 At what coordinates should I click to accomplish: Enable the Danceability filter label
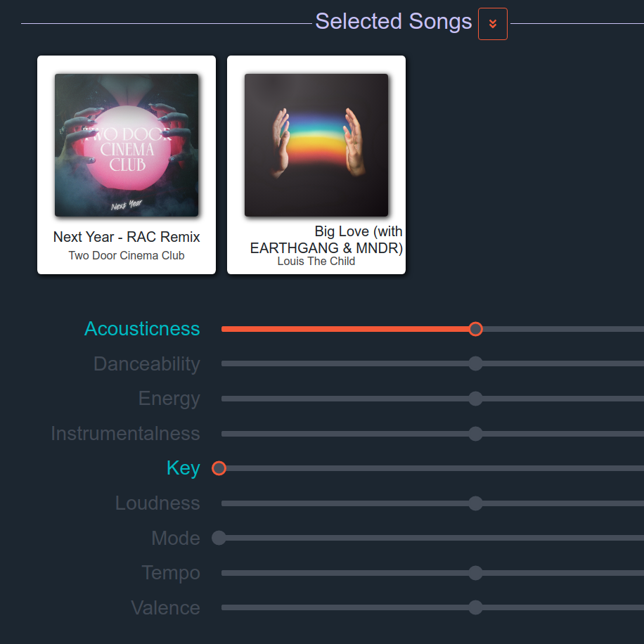[x=147, y=363]
